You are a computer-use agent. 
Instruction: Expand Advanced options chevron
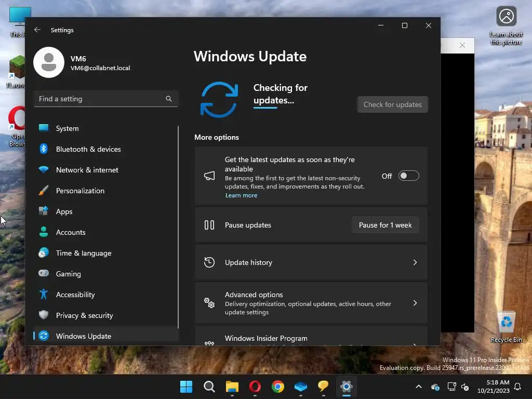pyautogui.click(x=415, y=303)
